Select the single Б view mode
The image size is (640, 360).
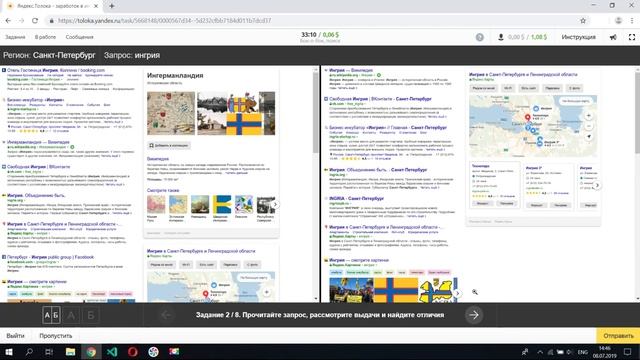pos(91,315)
